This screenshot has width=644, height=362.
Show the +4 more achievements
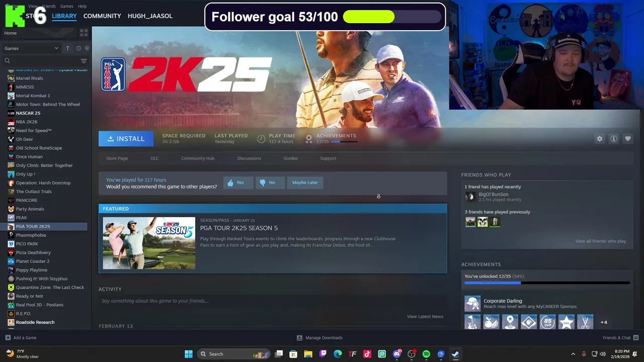(x=604, y=322)
